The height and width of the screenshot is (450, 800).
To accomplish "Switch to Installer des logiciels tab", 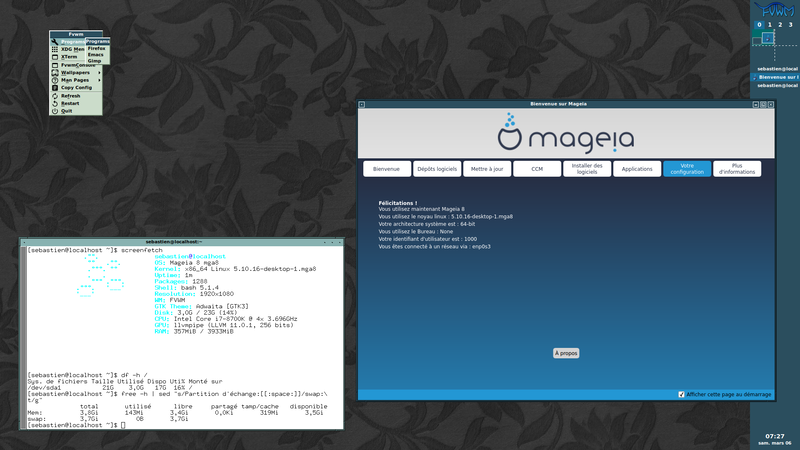I will 587,169.
